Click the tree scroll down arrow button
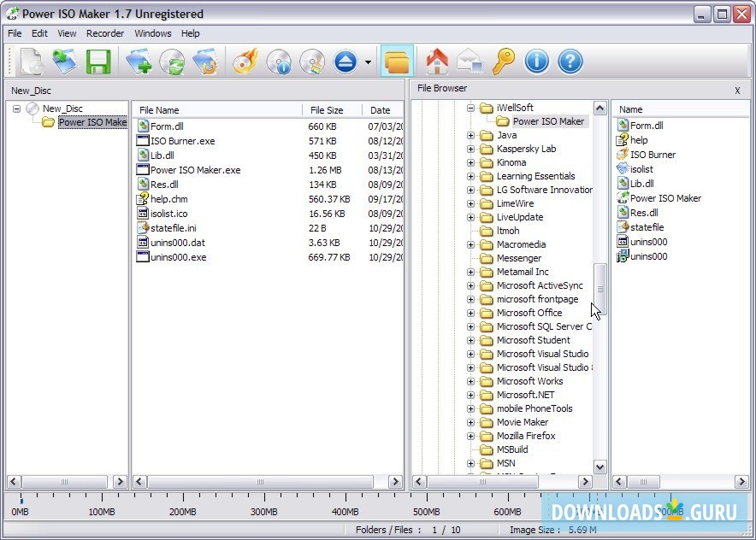 pyautogui.click(x=599, y=467)
